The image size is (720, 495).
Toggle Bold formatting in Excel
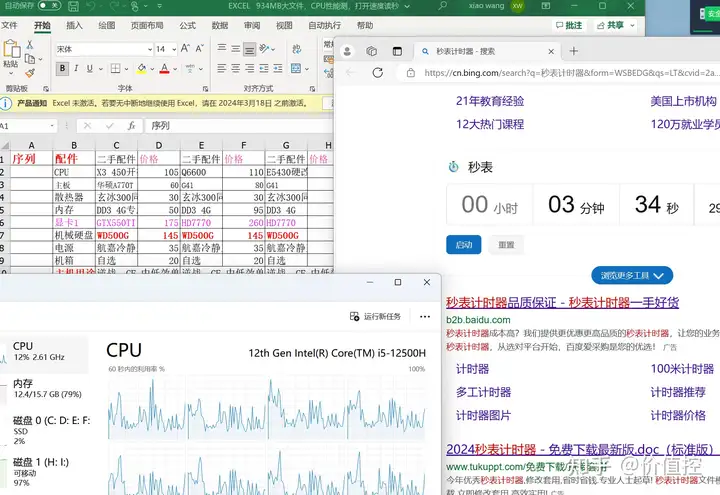pos(62,68)
